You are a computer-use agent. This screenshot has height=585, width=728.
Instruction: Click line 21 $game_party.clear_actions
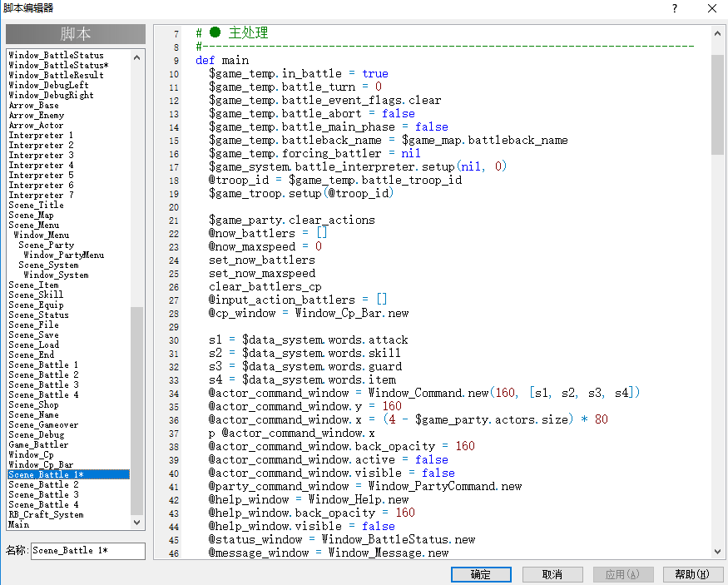292,220
